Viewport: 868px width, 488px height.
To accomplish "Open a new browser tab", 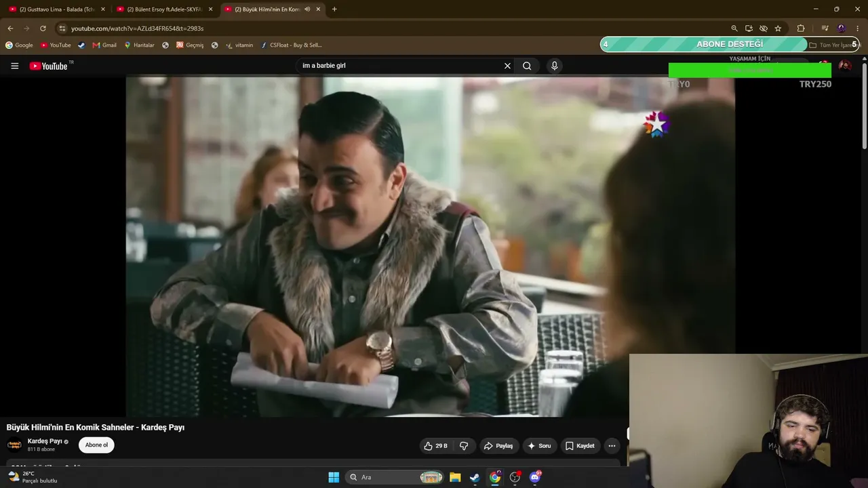I will coord(334,9).
